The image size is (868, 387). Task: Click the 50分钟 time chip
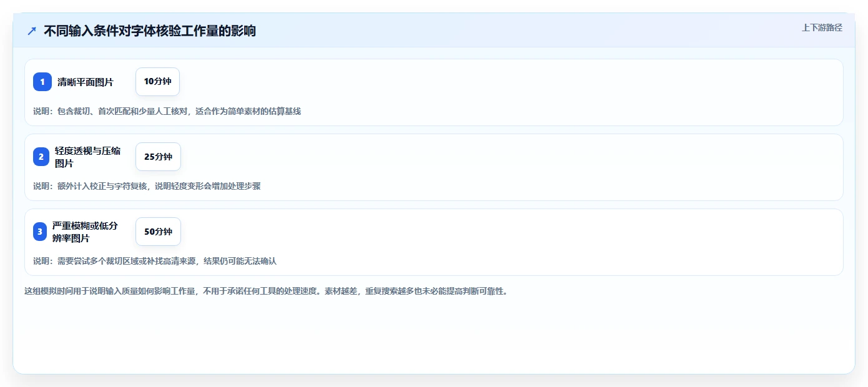pyautogui.click(x=158, y=232)
